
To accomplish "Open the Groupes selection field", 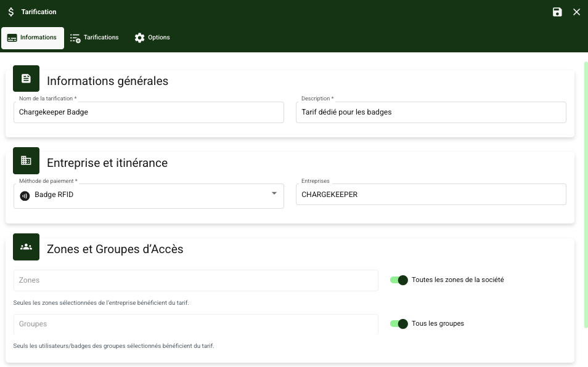I will click(x=195, y=324).
